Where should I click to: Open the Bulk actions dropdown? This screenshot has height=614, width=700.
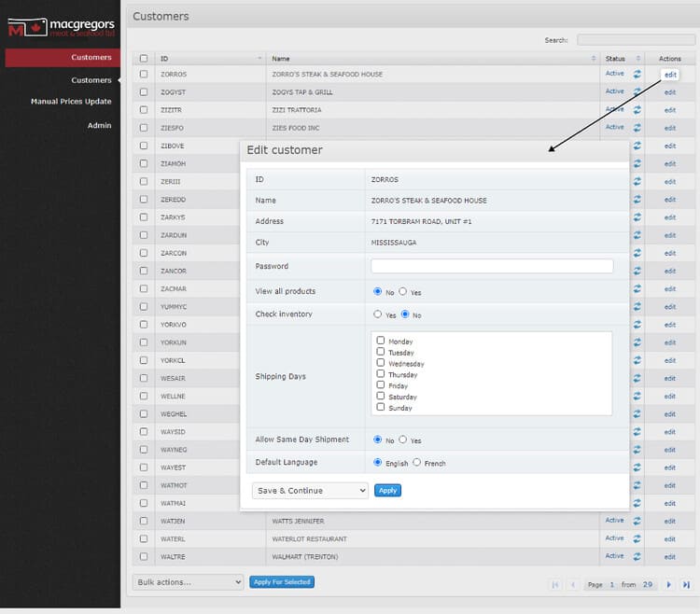click(x=188, y=582)
